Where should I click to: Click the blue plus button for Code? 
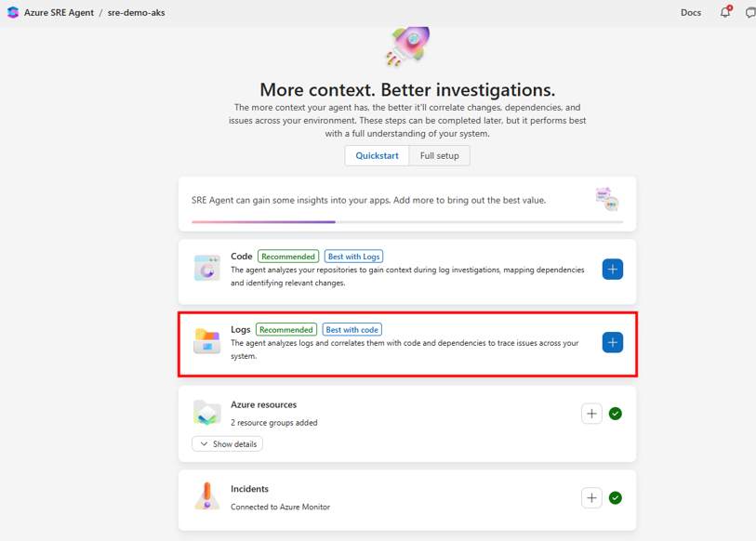point(612,269)
